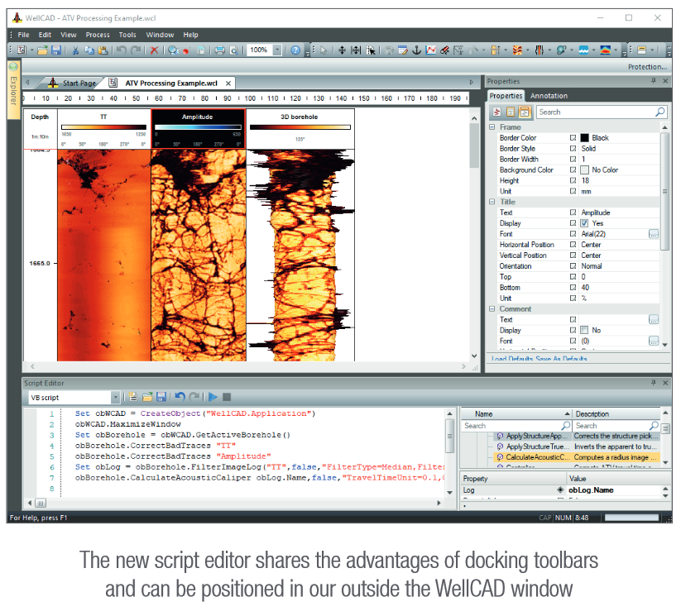
Task: Click the No Color background swatch
Action: (x=584, y=170)
